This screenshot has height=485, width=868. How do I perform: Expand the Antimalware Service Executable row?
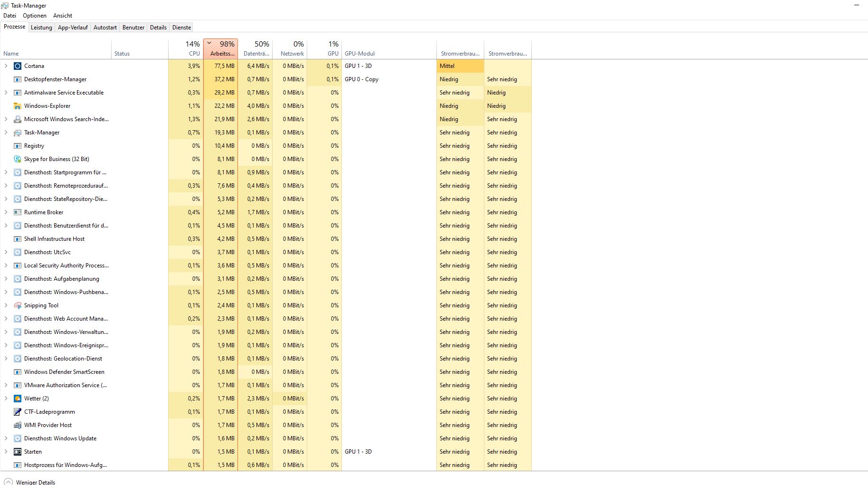(6, 93)
